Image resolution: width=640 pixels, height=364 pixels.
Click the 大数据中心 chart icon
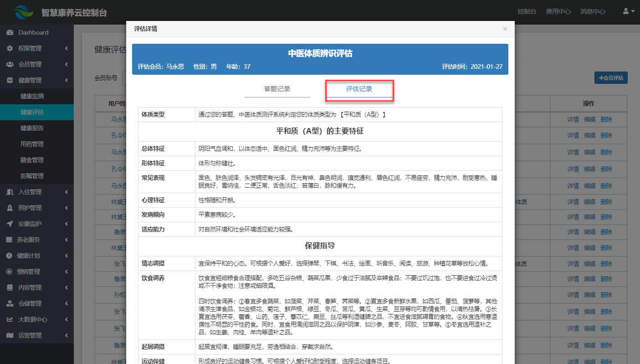click(x=10, y=319)
